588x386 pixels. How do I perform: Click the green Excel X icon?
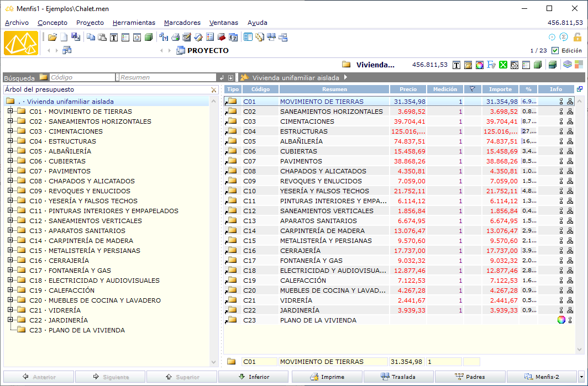pos(503,65)
